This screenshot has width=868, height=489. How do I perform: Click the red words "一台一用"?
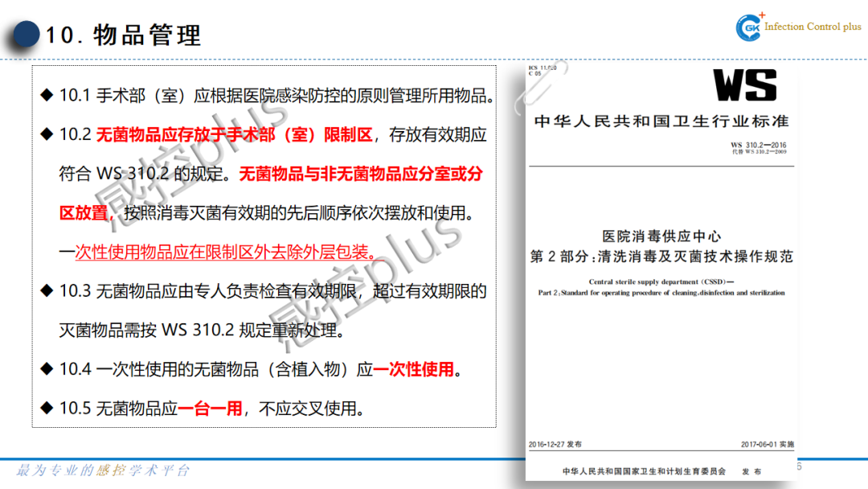pos(211,409)
